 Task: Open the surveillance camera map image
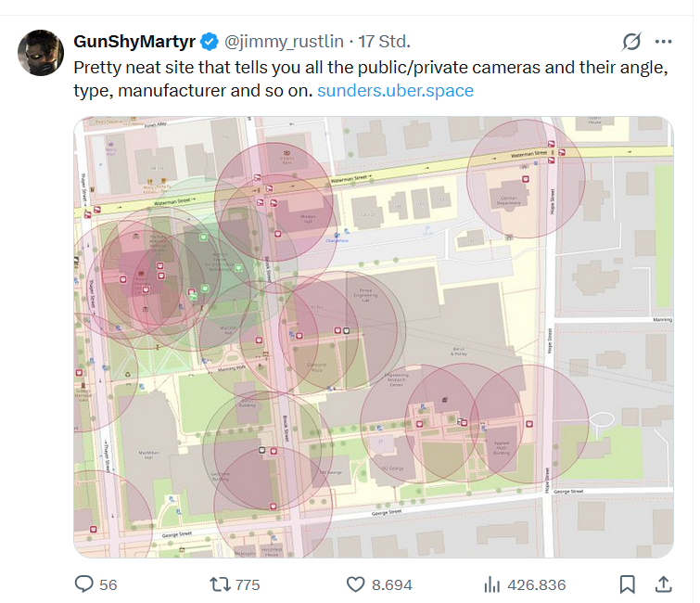[x=374, y=337]
